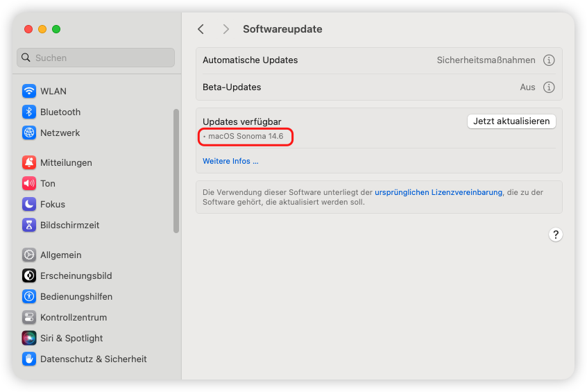This screenshot has width=587, height=392.
Task: Open Mitteilungen bell icon
Action: (29, 162)
